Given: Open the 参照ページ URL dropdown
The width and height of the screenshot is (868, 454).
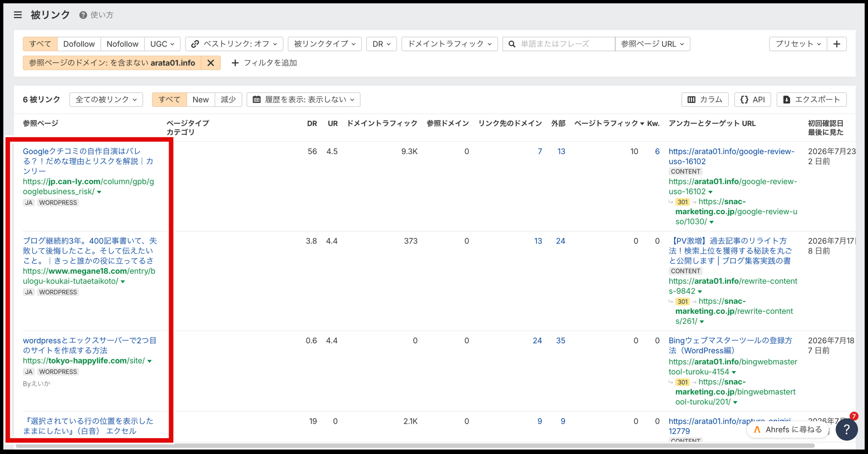Looking at the screenshot, I should coord(653,44).
